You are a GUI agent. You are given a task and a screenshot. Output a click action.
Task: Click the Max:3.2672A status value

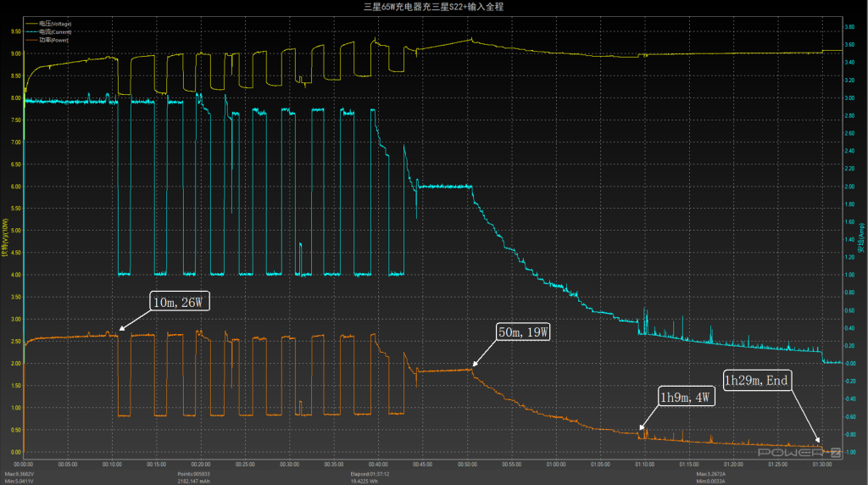pyautogui.click(x=711, y=474)
